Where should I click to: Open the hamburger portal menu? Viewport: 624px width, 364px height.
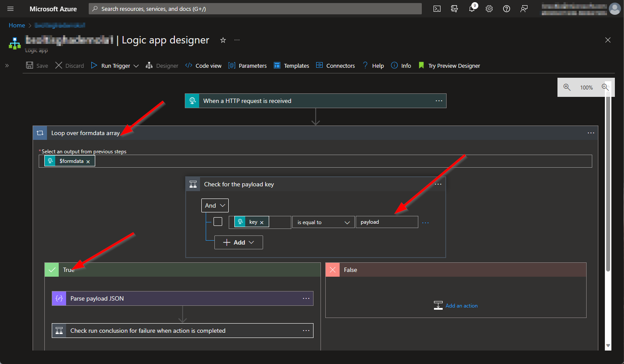10,9
